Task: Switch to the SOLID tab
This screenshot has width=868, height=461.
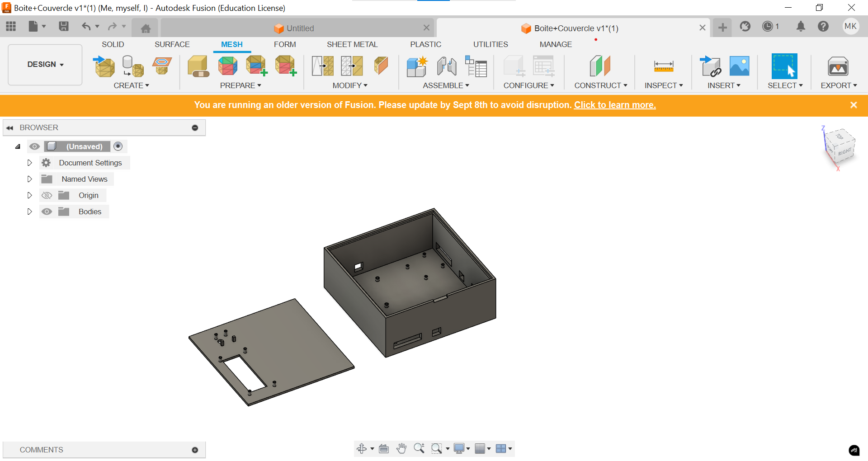Action: click(x=113, y=44)
